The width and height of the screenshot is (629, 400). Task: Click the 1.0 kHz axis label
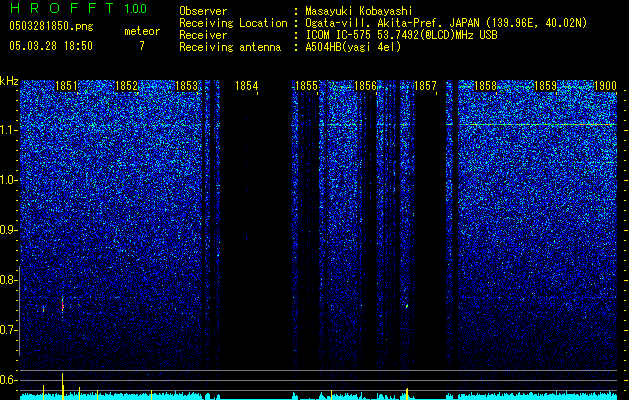pos(8,180)
